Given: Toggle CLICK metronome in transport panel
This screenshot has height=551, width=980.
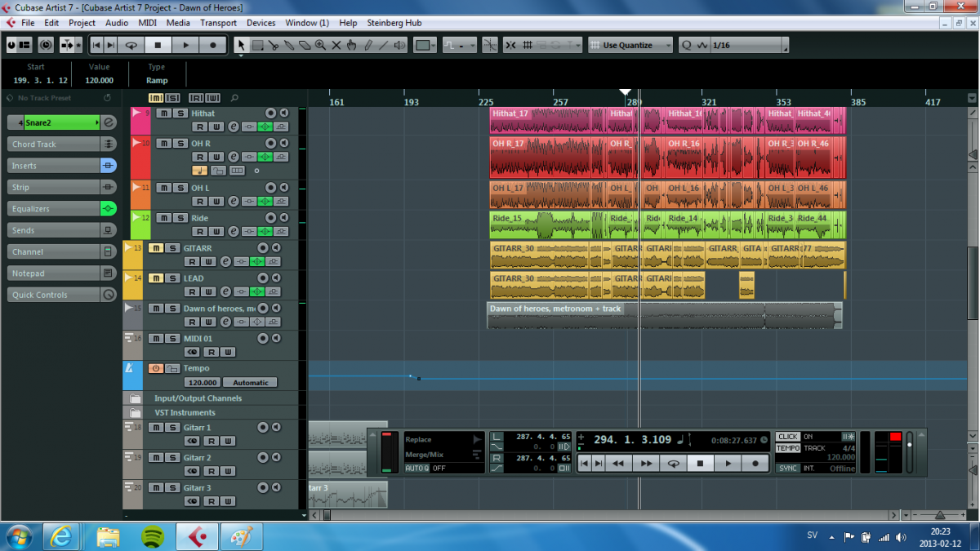Looking at the screenshot, I should (x=787, y=437).
